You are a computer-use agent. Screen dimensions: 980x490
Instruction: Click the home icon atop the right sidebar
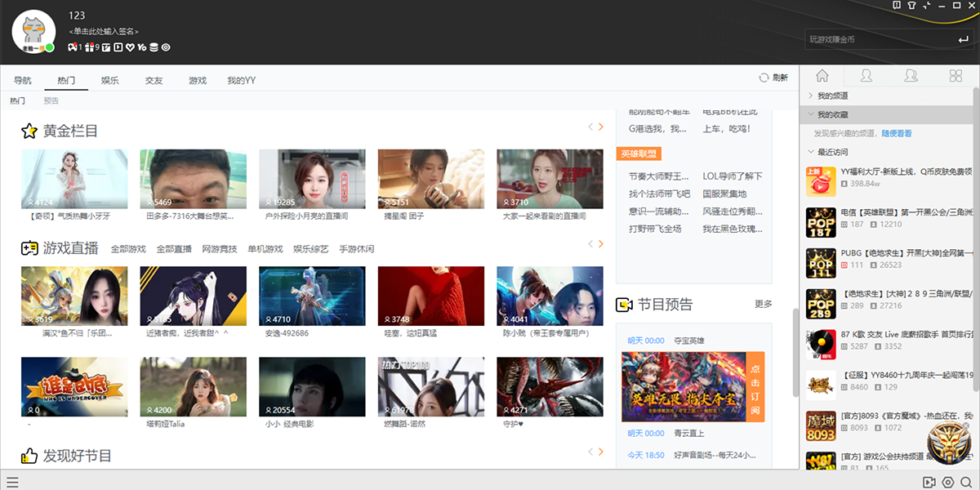(x=821, y=76)
